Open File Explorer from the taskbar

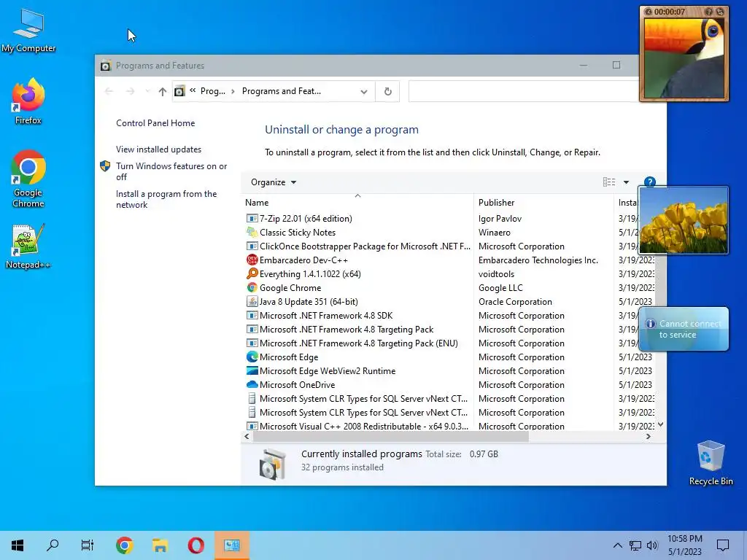(160, 545)
